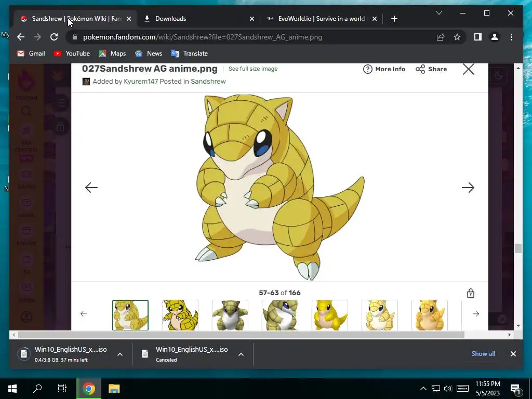The width and height of the screenshot is (532, 399).
Task: Switch to the EvoWorld.io tab
Action: click(321, 19)
